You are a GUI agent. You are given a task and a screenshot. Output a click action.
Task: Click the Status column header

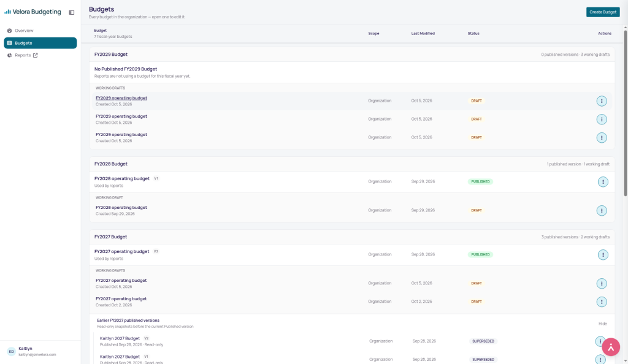click(473, 34)
